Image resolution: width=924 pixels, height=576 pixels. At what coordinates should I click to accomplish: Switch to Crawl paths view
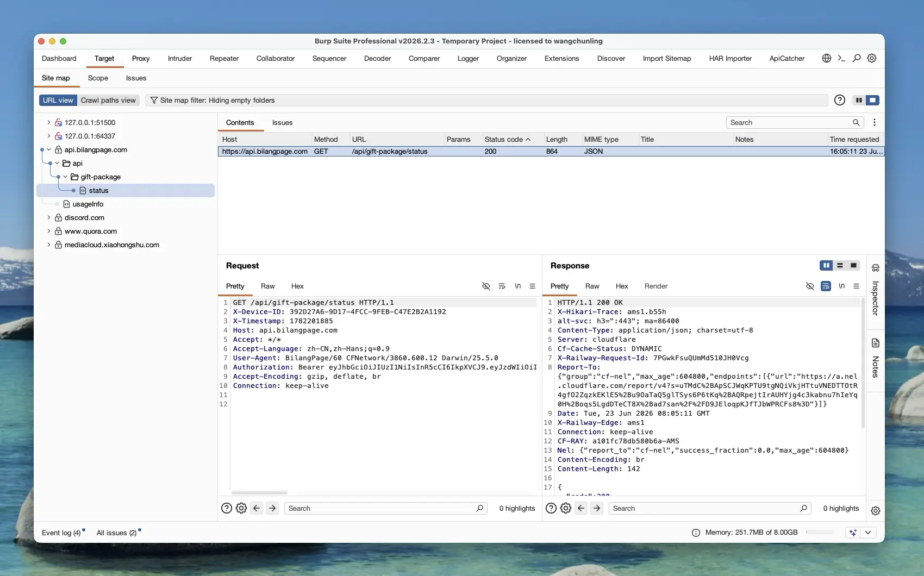coord(108,100)
